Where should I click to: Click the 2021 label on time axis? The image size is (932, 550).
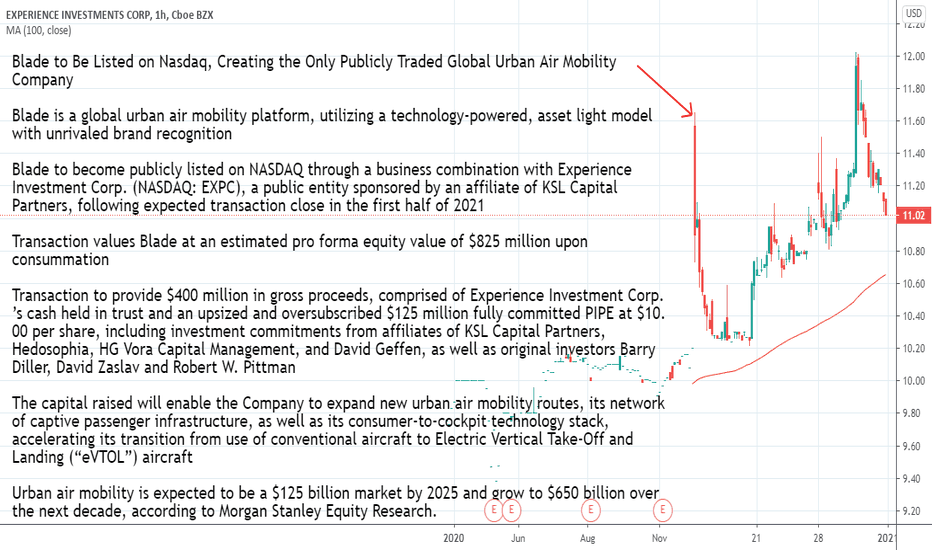[887, 538]
